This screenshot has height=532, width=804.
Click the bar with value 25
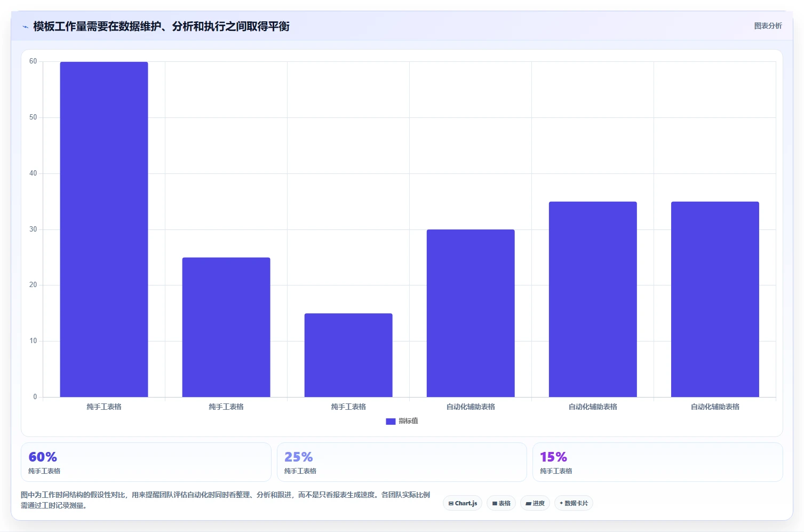tap(226, 327)
